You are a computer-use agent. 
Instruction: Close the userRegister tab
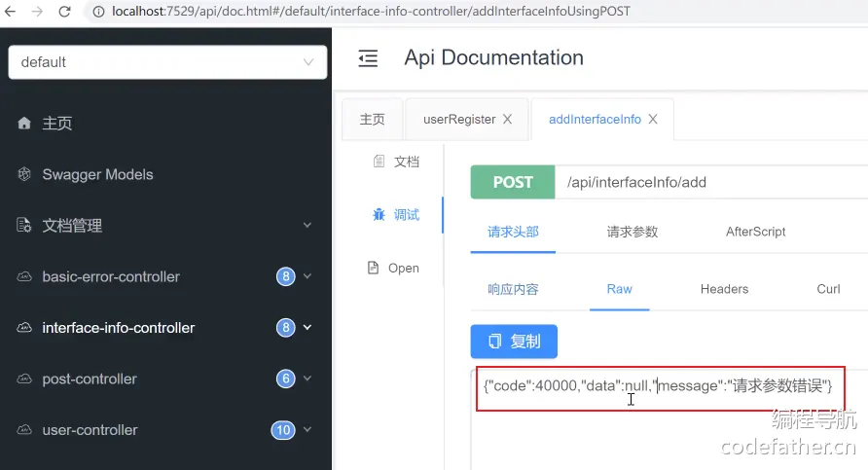[x=507, y=119]
